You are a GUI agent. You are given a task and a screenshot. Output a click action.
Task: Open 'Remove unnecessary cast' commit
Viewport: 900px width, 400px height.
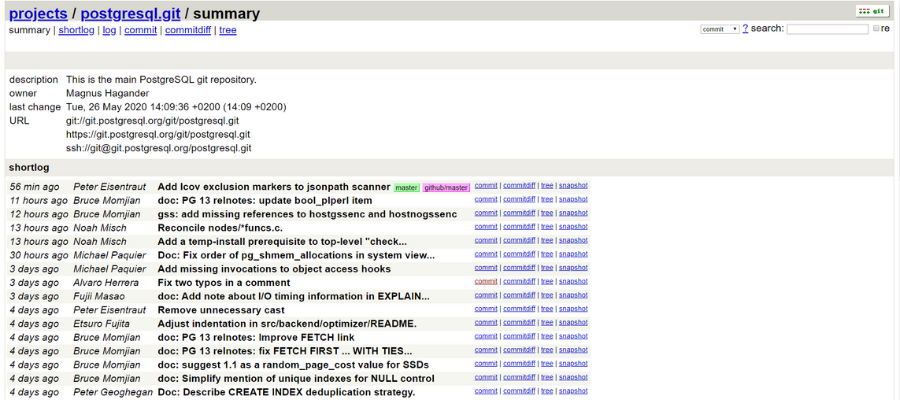tap(221, 310)
